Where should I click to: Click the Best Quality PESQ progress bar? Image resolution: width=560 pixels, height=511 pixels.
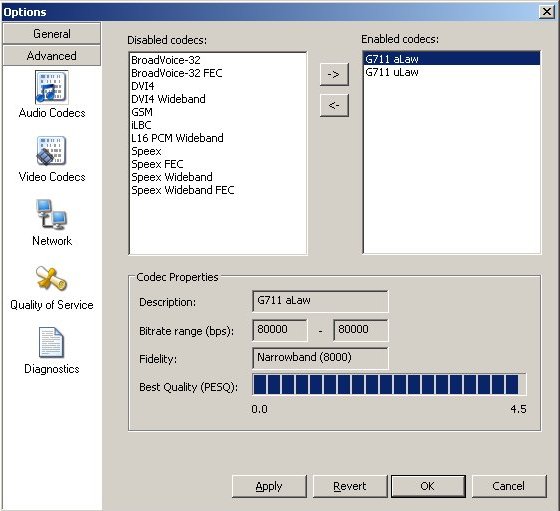389,384
